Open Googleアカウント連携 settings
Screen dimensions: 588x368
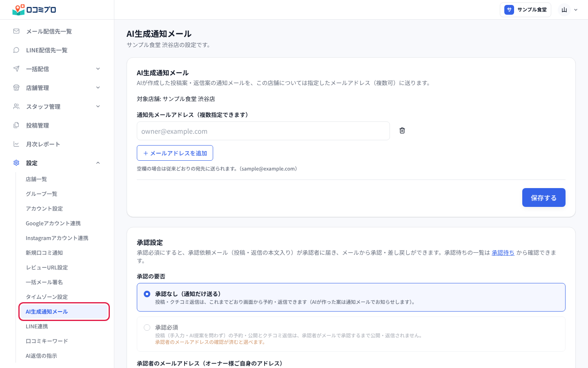click(x=53, y=223)
